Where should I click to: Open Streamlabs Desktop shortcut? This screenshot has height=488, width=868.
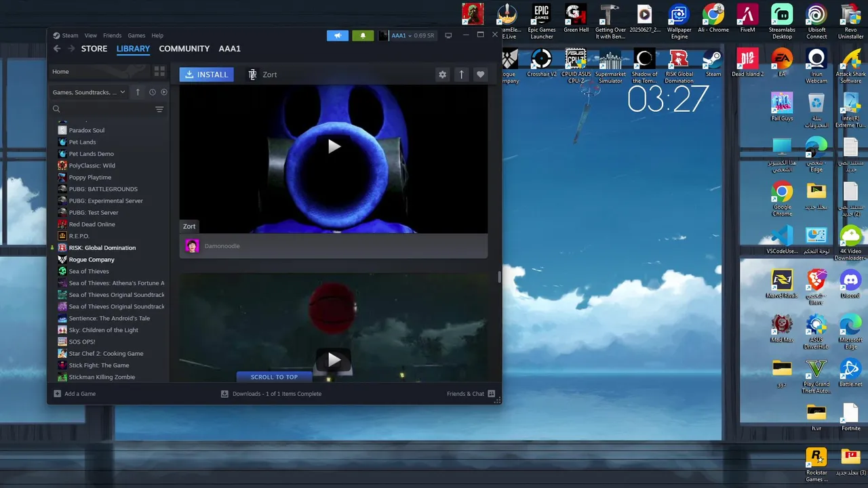[782, 21]
